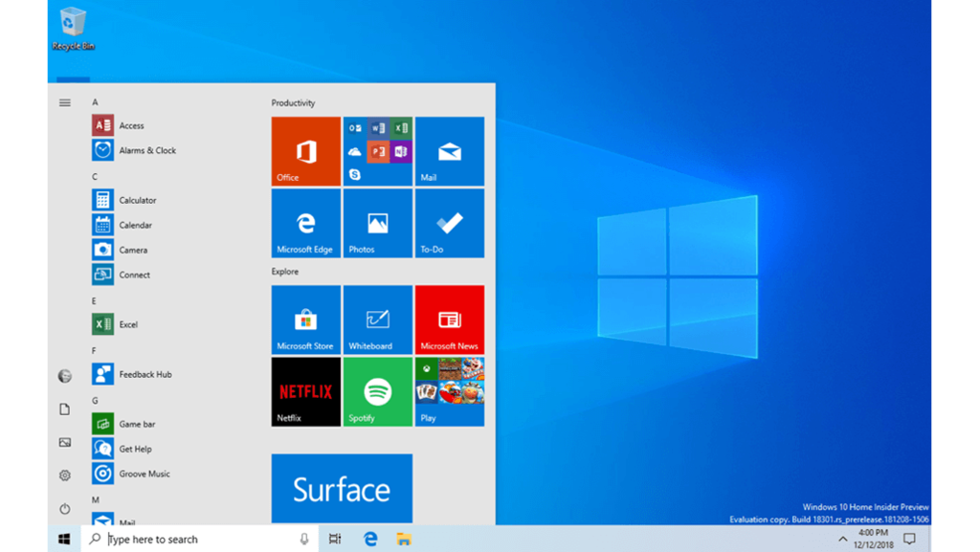Open the Office tile

tap(305, 151)
